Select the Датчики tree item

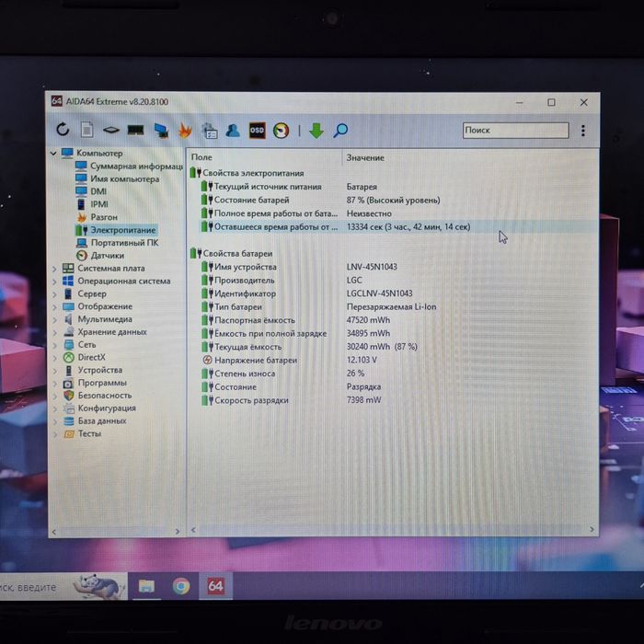click(x=100, y=256)
